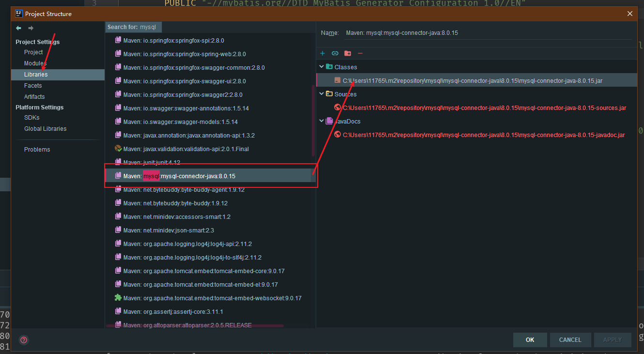Click the CANCEL button
Viewport: 644px width, 354px height.
[570, 340]
